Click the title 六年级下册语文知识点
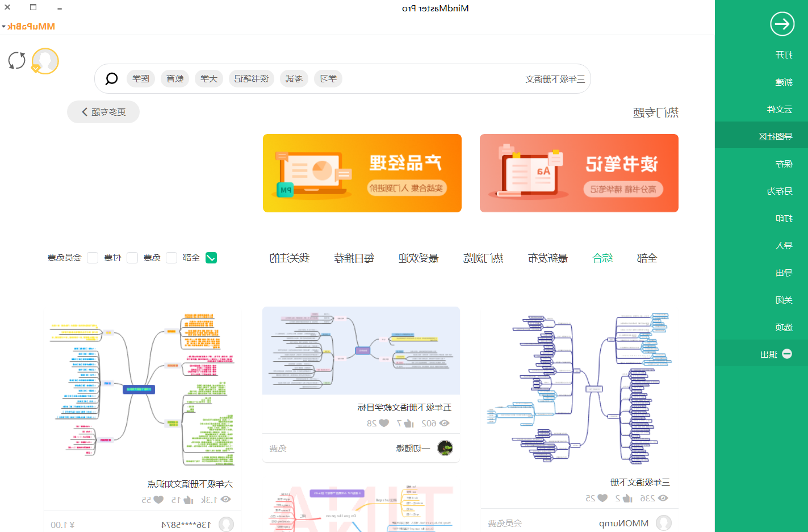The height and width of the screenshot is (532, 808). point(190,484)
